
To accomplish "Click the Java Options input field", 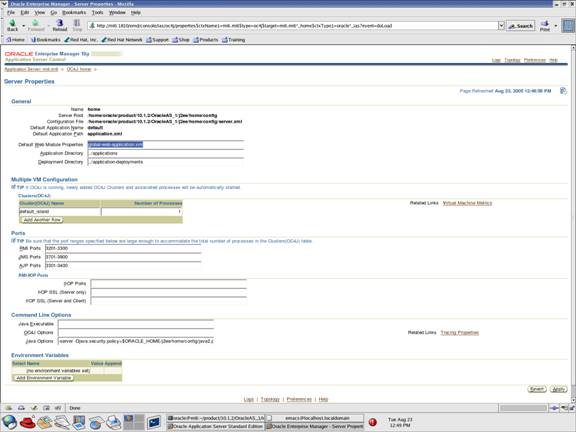I will pyautogui.click(x=136, y=341).
